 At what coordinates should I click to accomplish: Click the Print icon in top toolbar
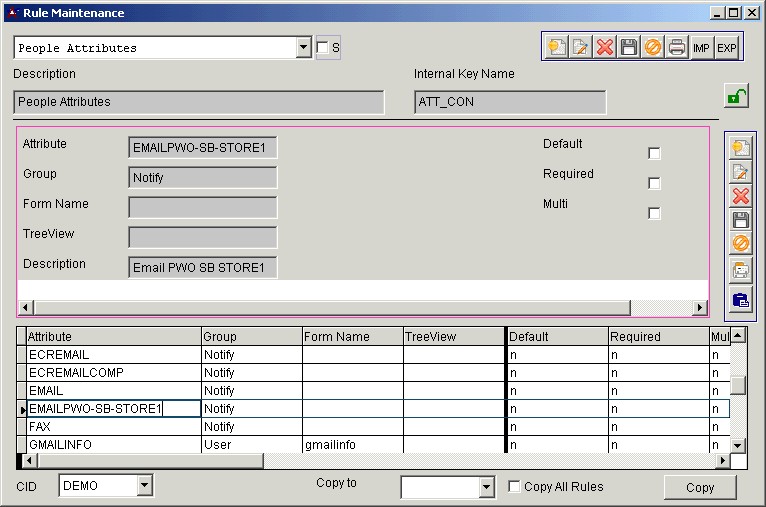coord(677,48)
